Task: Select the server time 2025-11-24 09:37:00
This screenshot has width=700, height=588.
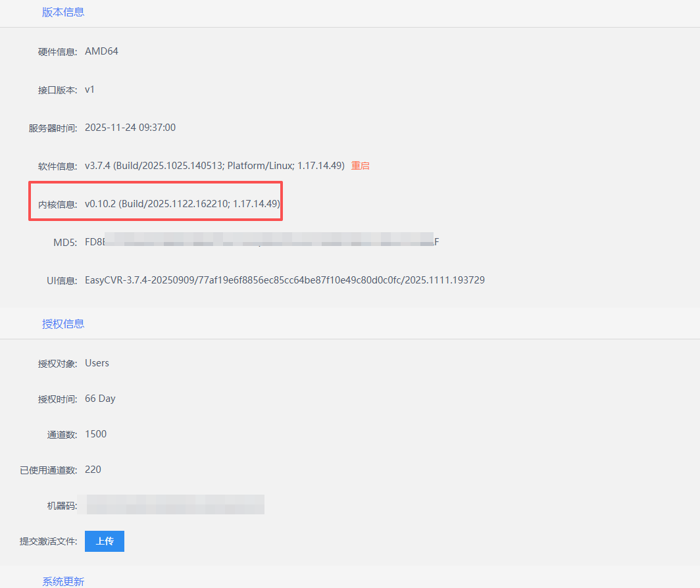Action: coord(130,128)
